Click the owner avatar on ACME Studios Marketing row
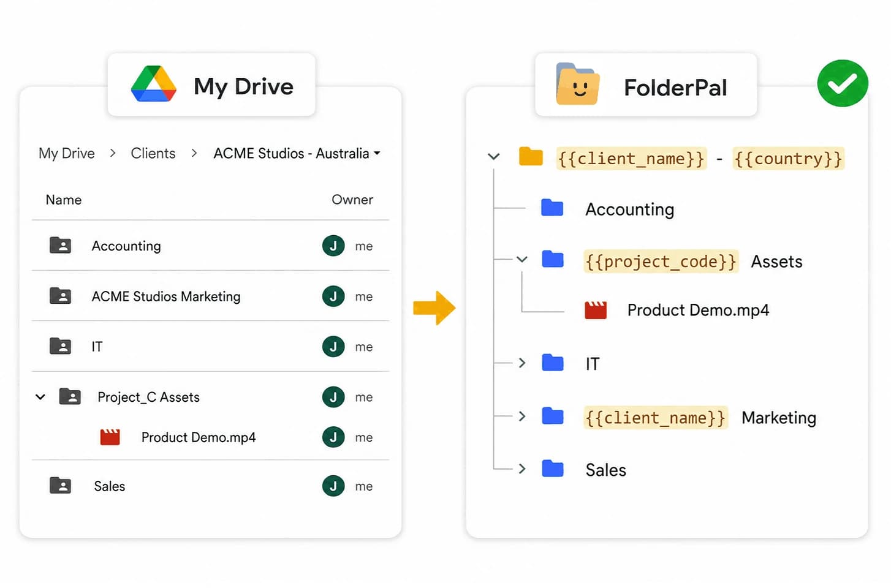The image size is (891, 588). point(333,296)
